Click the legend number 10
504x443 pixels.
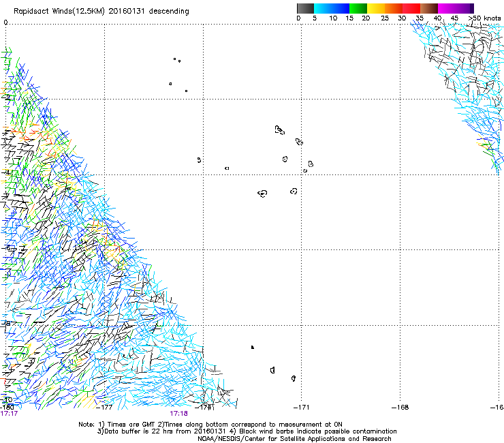click(333, 18)
